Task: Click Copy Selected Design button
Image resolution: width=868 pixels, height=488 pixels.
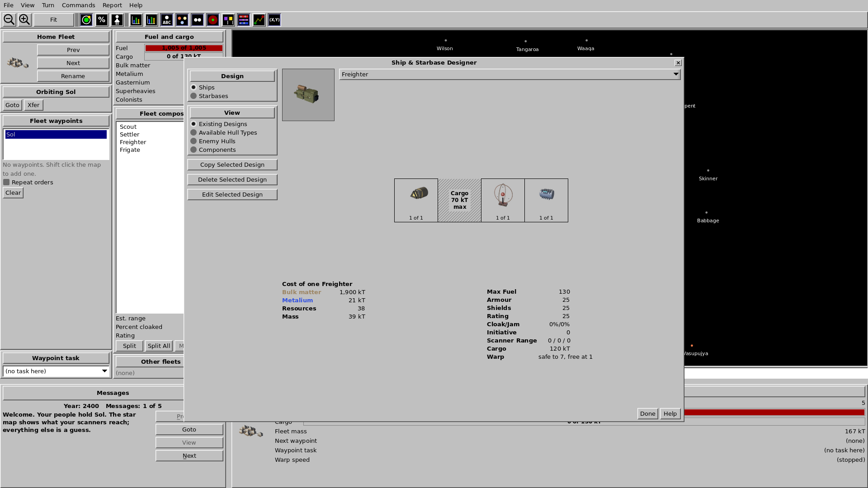Action: coord(232,164)
